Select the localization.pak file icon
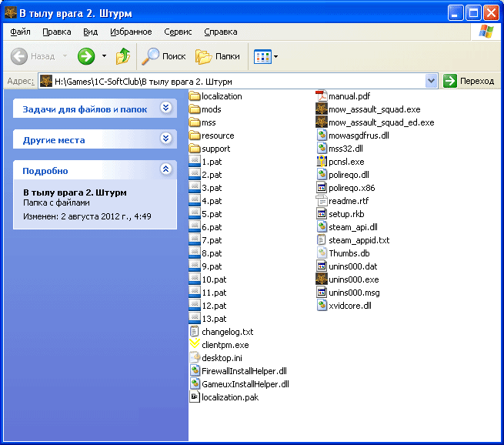The width and height of the screenshot is (504, 445). pos(195,397)
